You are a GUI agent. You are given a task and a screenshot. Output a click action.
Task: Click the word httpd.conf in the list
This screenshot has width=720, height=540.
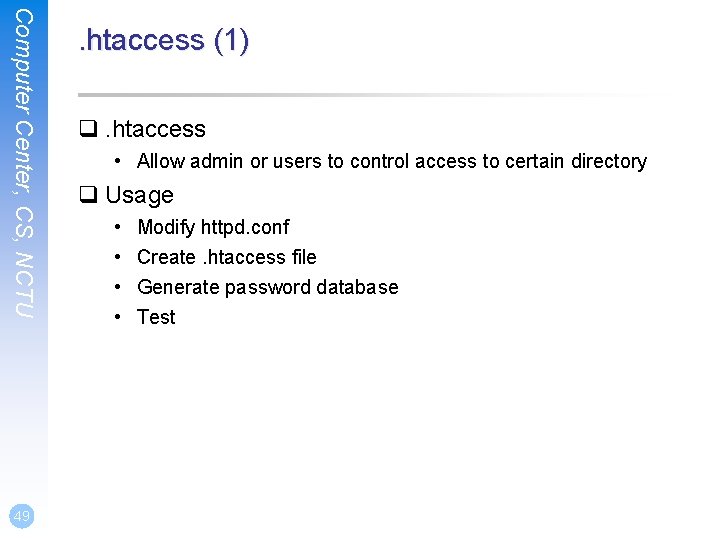(x=245, y=227)
